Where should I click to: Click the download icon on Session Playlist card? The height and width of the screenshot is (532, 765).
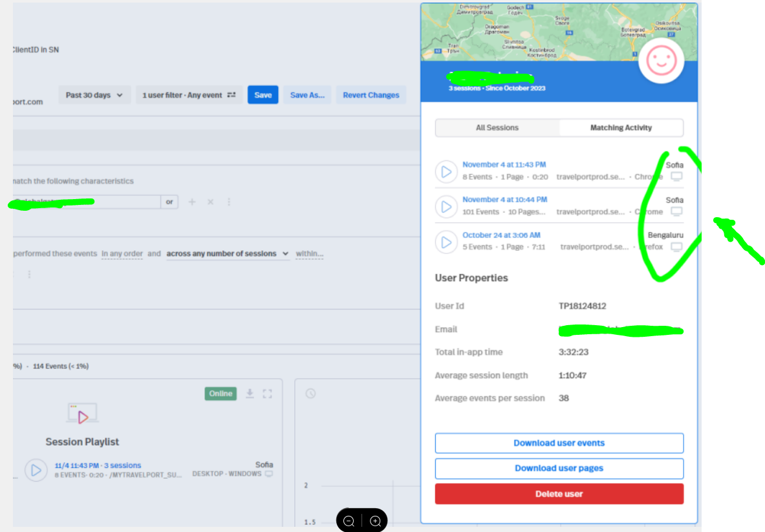pos(250,393)
